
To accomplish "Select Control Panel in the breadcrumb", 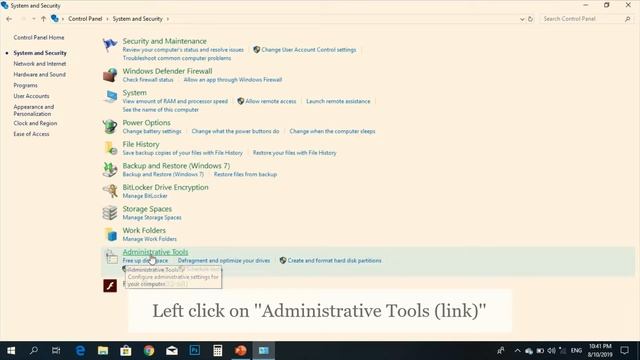I will pyautogui.click(x=85, y=19).
